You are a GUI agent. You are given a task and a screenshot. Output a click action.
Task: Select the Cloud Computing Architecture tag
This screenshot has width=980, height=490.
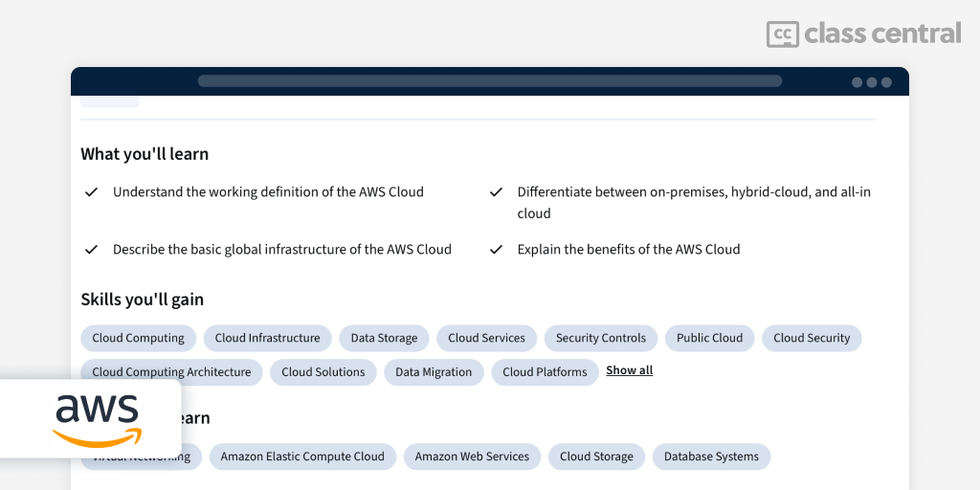171,372
